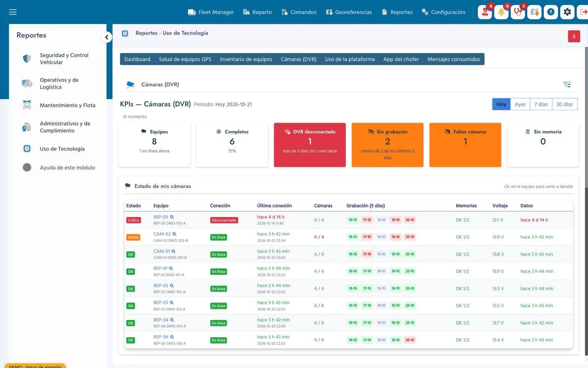Click magnifier icon next to REP-06
588x368 pixels.
coord(172,337)
